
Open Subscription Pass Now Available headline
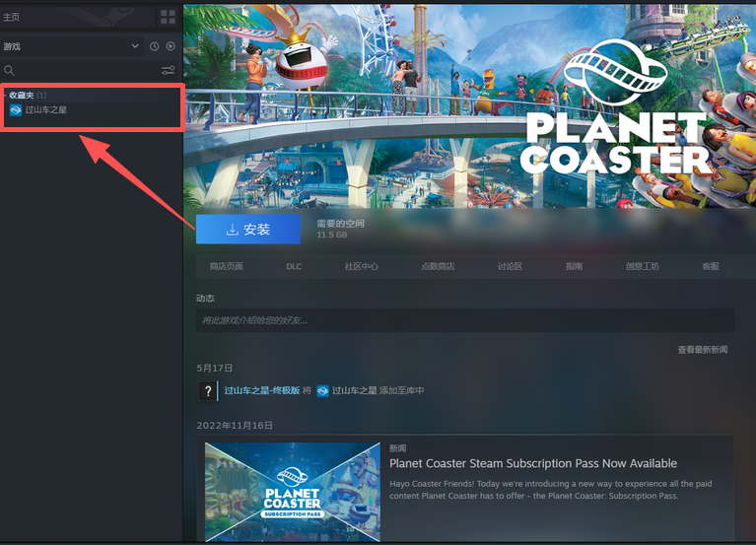[x=533, y=463]
